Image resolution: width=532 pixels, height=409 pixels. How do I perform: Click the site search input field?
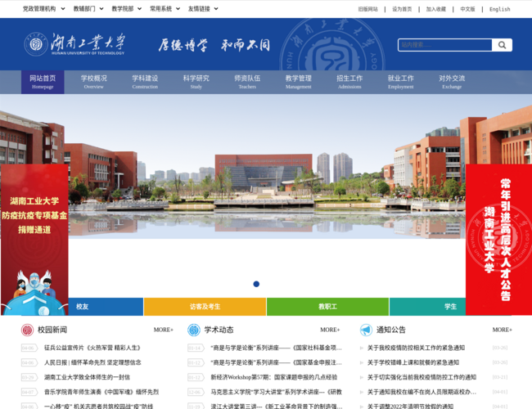tap(444, 45)
